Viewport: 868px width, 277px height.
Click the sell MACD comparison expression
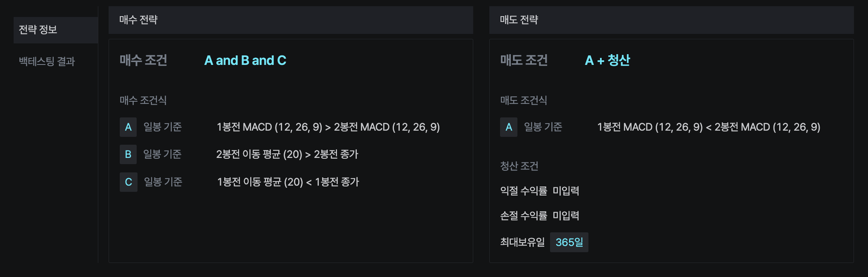coord(709,127)
